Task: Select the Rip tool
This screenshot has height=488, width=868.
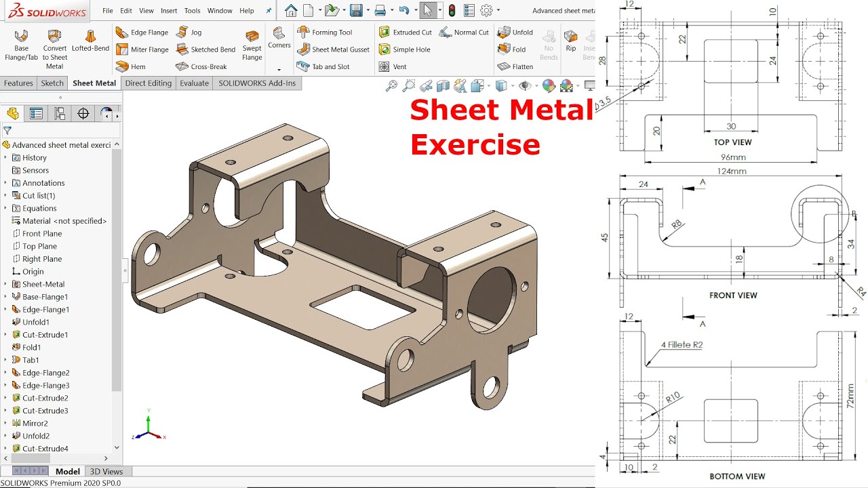Action: 571,41
